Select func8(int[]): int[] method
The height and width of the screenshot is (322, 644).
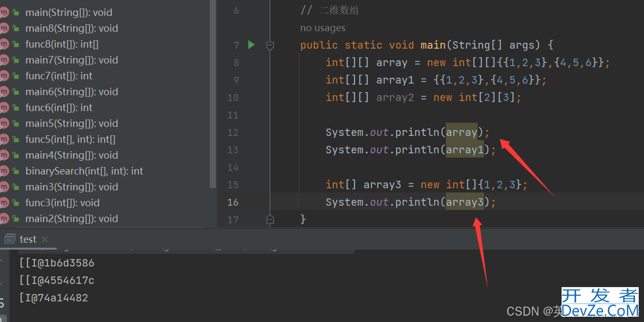(62, 44)
